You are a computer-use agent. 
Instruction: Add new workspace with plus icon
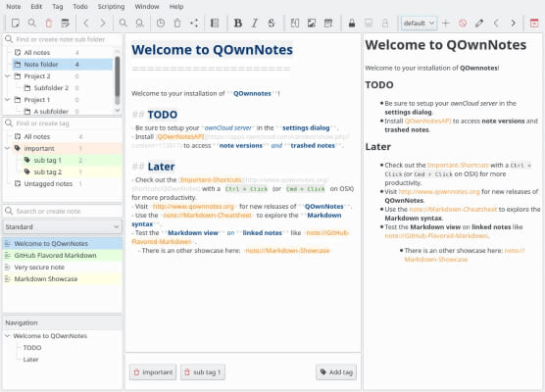pos(446,24)
